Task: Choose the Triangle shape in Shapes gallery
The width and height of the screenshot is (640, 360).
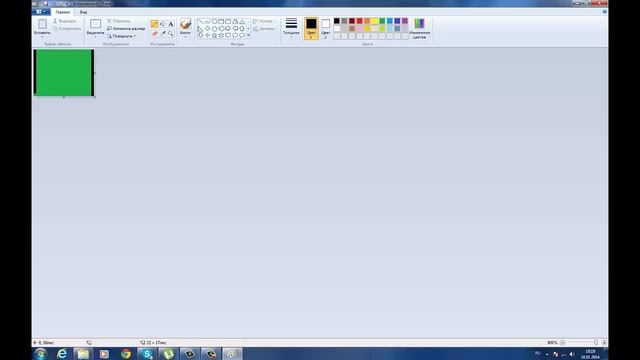Action: (242, 21)
